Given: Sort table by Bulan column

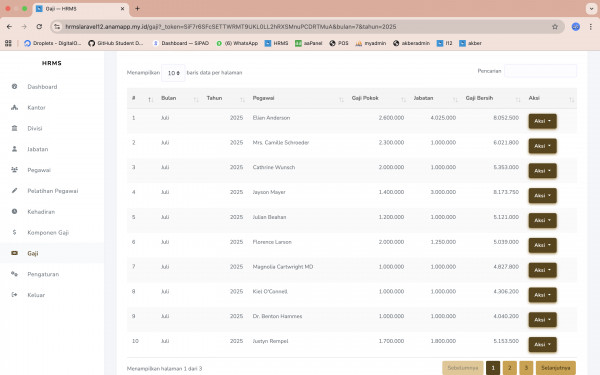Looking at the screenshot, I should coord(179,98).
